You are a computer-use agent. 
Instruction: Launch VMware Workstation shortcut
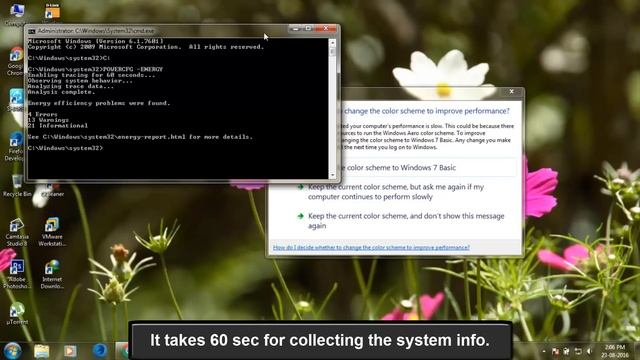coord(52,232)
